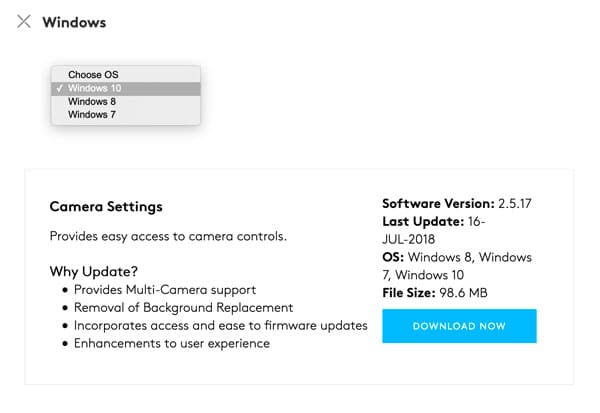Click the OS compatibility label
This screenshot has width=600, height=413.
pos(391,257)
